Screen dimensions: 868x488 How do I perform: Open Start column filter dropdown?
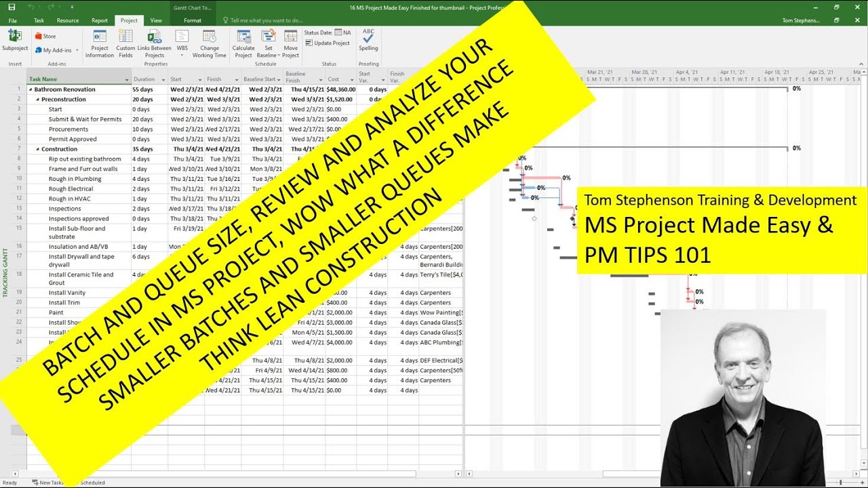click(201, 80)
